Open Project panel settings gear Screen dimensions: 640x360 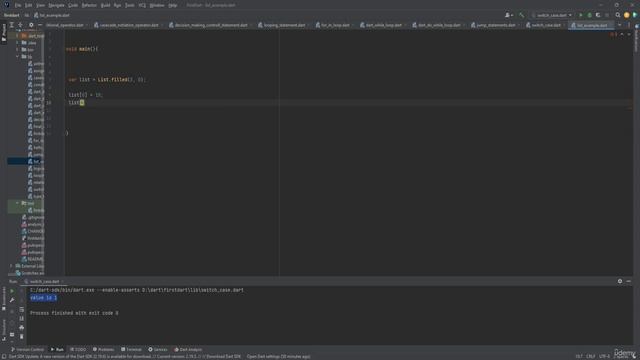(x=31, y=25)
